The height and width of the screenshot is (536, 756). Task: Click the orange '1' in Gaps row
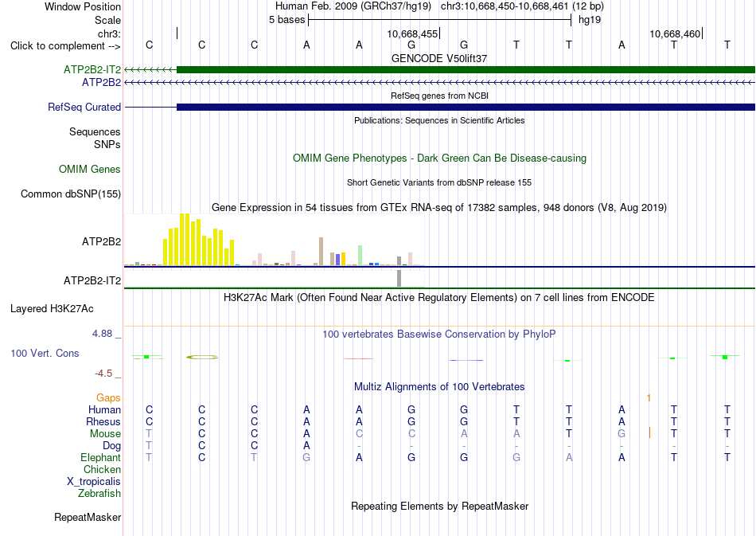click(649, 397)
